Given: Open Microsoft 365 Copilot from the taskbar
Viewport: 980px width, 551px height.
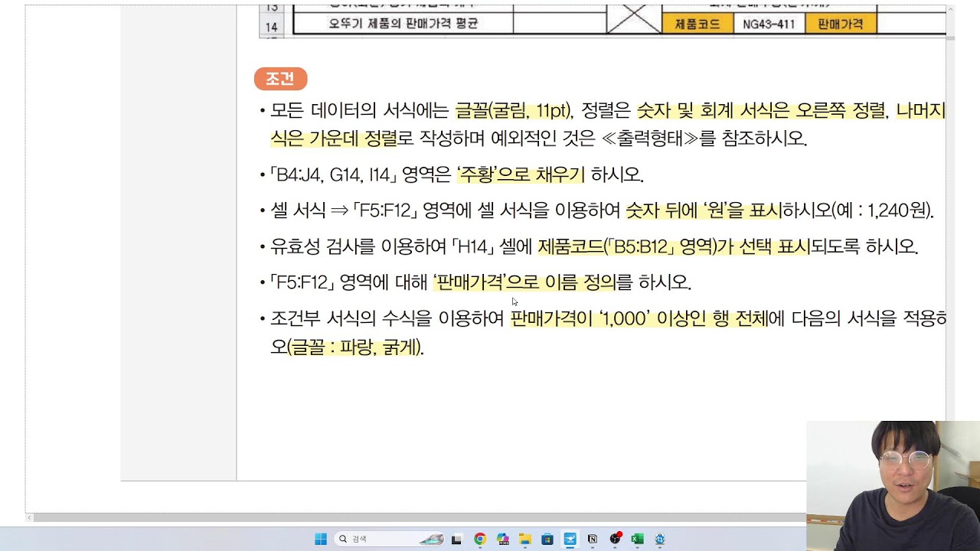Looking at the screenshot, I should pyautogui.click(x=502, y=539).
